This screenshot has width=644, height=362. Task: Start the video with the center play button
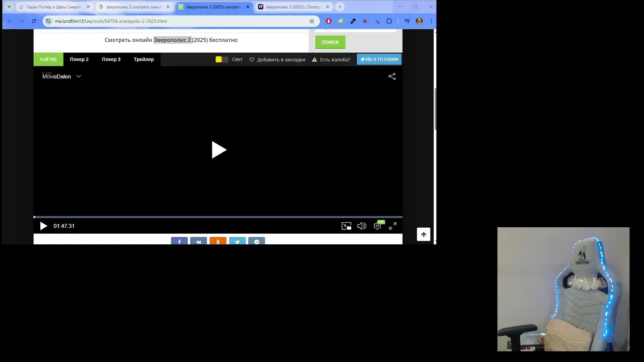pyautogui.click(x=219, y=150)
